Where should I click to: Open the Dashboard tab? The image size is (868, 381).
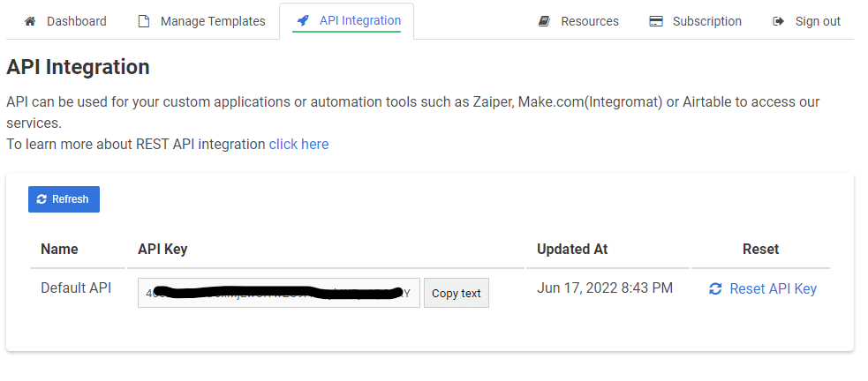click(65, 21)
